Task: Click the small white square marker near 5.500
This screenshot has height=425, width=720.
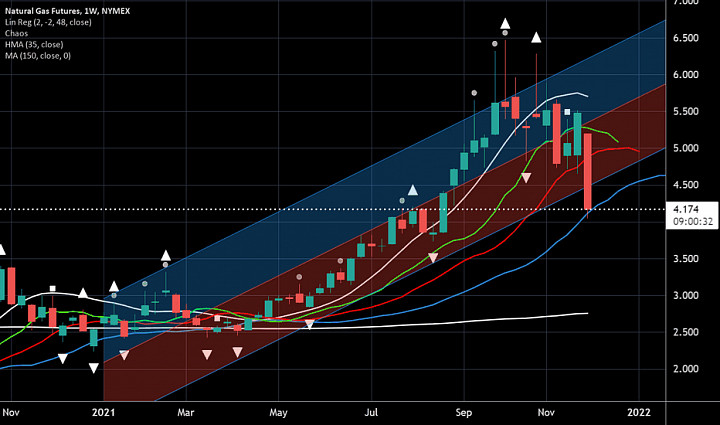Action: [x=568, y=112]
